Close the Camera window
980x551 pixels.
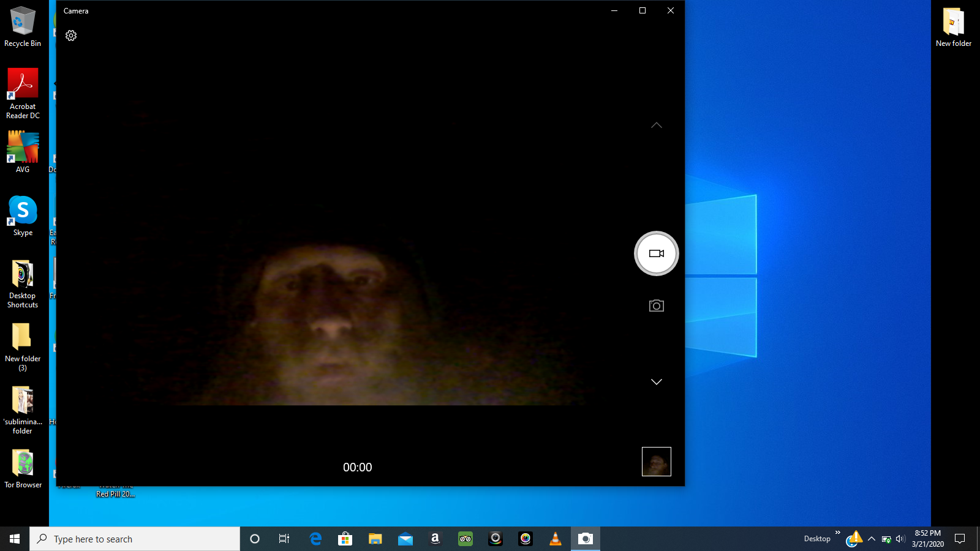coord(671,10)
